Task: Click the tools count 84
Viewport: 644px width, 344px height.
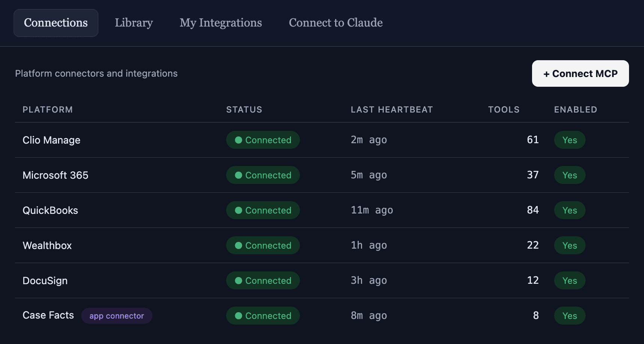Action: [x=533, y=210]
